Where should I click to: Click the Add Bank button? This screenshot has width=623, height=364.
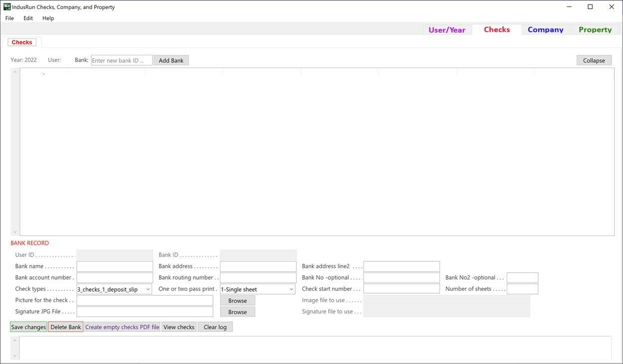pos(171,60)
